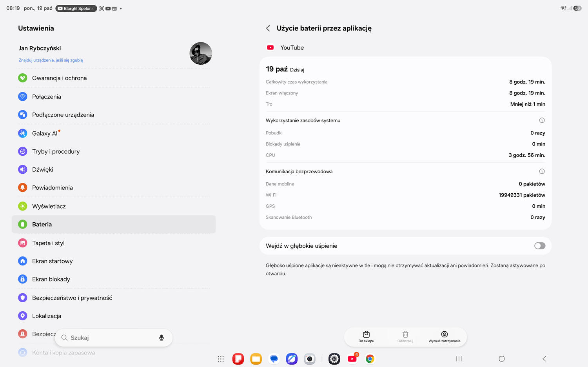
Task: Tap Do sklepu button
Action: [x=366, y=337]
